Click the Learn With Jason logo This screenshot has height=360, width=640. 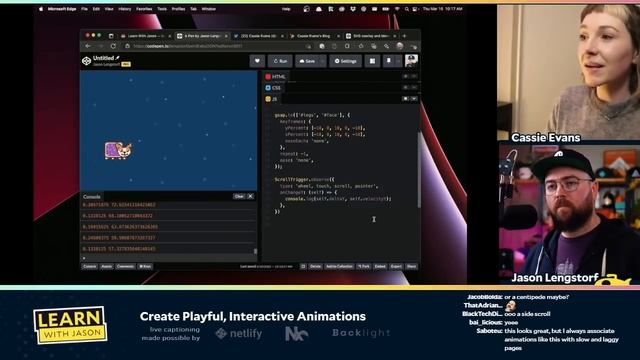70,325
